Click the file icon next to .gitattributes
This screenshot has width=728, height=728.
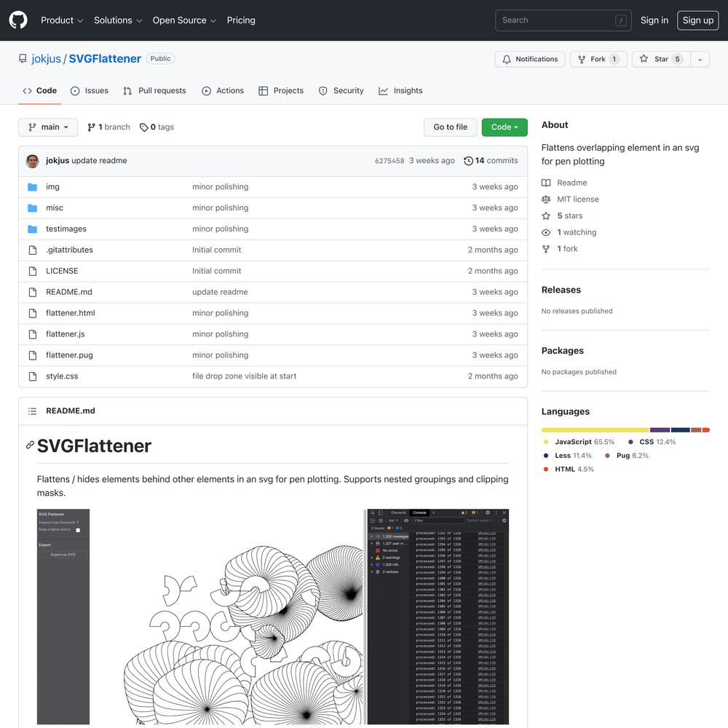click(x=33, y=250)
